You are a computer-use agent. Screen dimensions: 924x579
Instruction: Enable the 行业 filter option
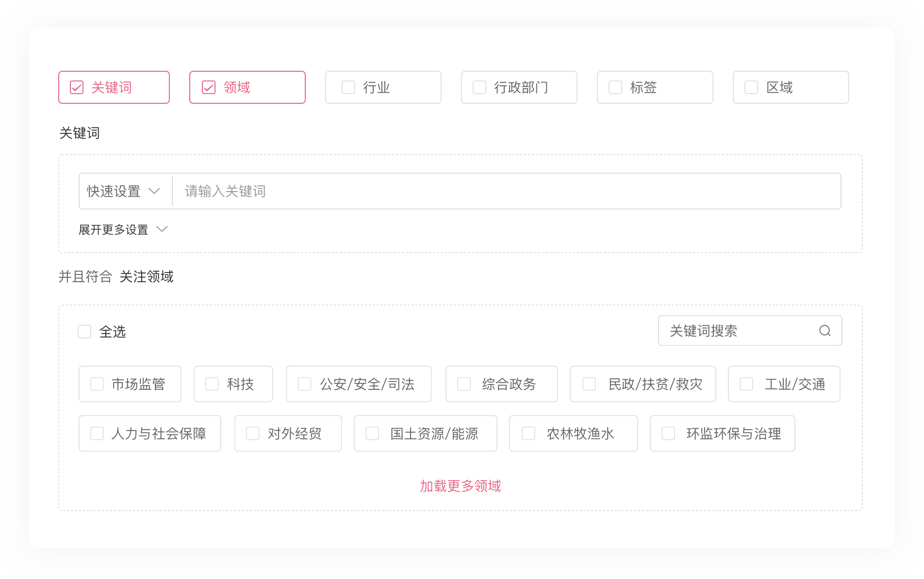(x=348, y=87)
